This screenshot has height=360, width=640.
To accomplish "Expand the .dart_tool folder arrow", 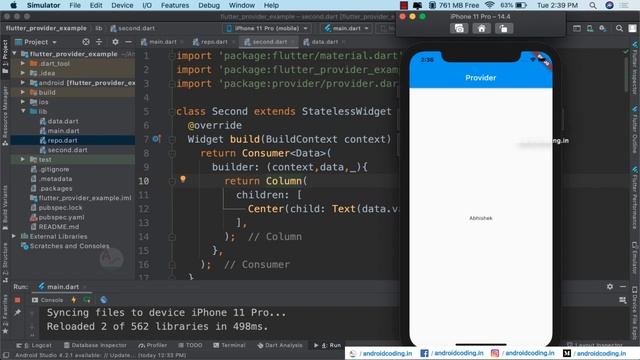I will pos(23,64).
